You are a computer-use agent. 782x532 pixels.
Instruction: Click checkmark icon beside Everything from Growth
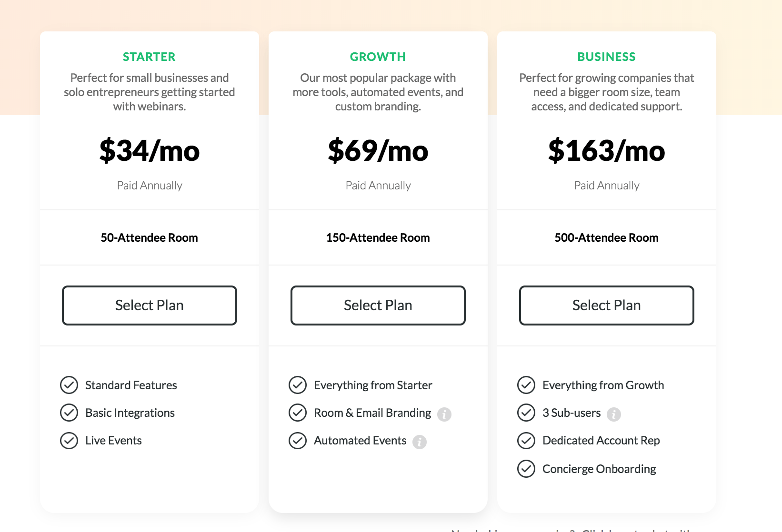(x=526, y=385)
